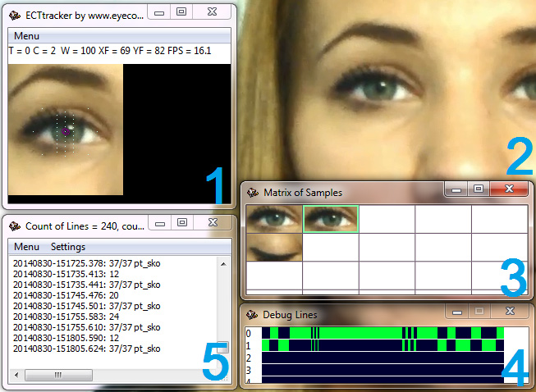This screenshot has width=536, height=392.
Task: Click the log's horizontal scrollbar left arrow
Action: 18,375
